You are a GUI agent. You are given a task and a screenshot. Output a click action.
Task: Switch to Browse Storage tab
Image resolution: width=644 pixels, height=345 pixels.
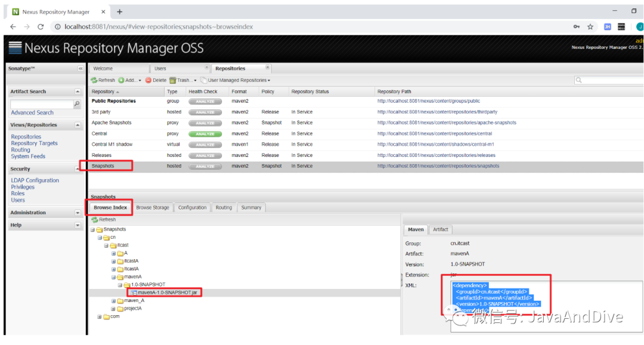(x=153, y=208)
